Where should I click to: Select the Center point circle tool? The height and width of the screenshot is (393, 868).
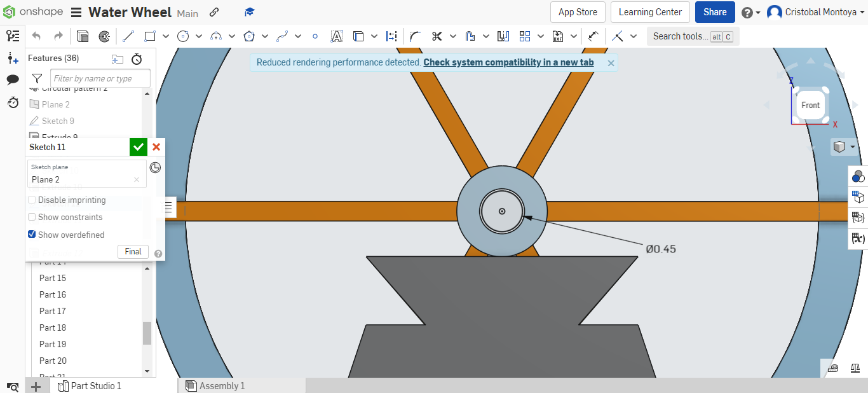pyautogui.click(x=184, y=36)
